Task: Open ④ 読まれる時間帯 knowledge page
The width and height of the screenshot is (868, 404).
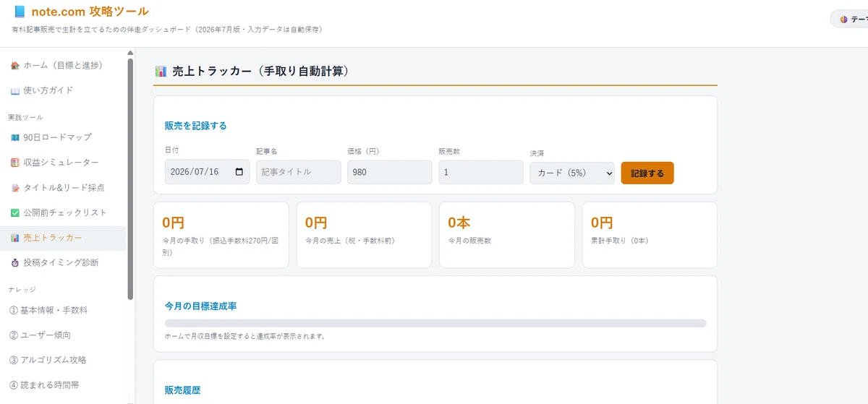Action: tap(62, 385)
